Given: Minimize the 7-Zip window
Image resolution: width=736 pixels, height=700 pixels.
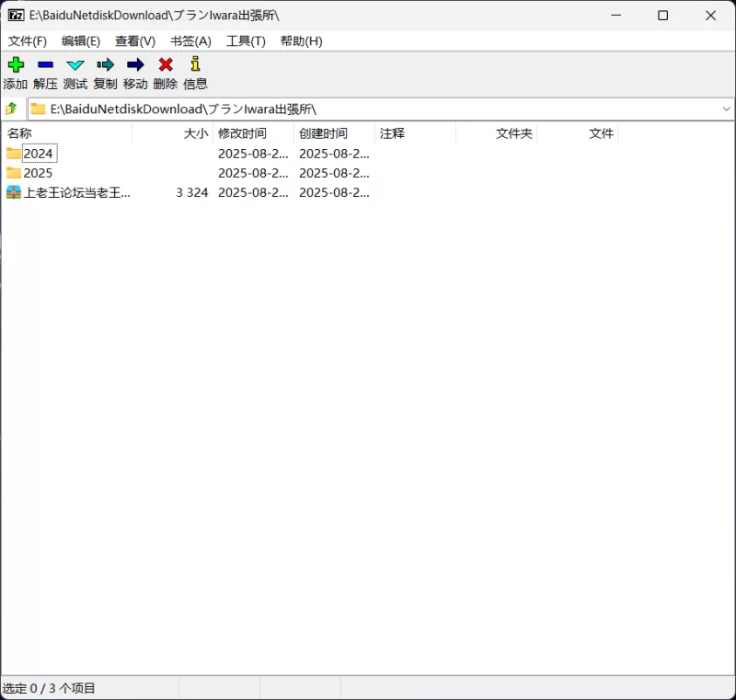Looking at the screenshot, I should pyautogui.click(x=616, y=16).
